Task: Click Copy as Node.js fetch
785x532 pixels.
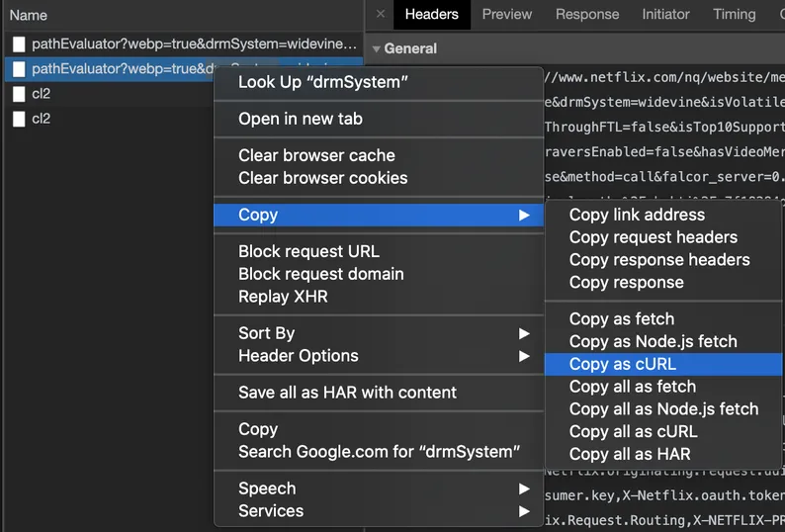Action: [653, 341]
